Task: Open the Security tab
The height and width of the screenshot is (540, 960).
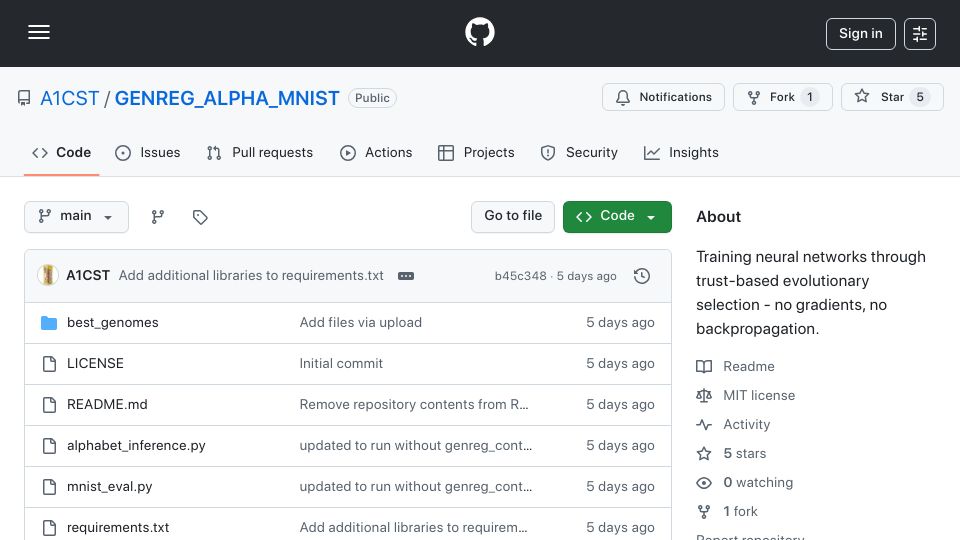Action: pyautogui.click(x=579, y=152)
